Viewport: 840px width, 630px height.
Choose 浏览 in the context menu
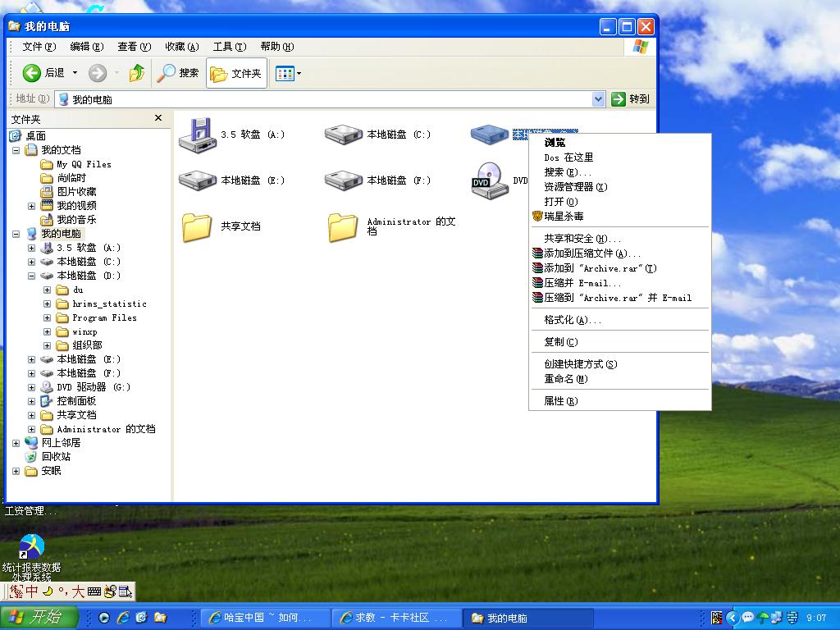click(x=620, y=143)
